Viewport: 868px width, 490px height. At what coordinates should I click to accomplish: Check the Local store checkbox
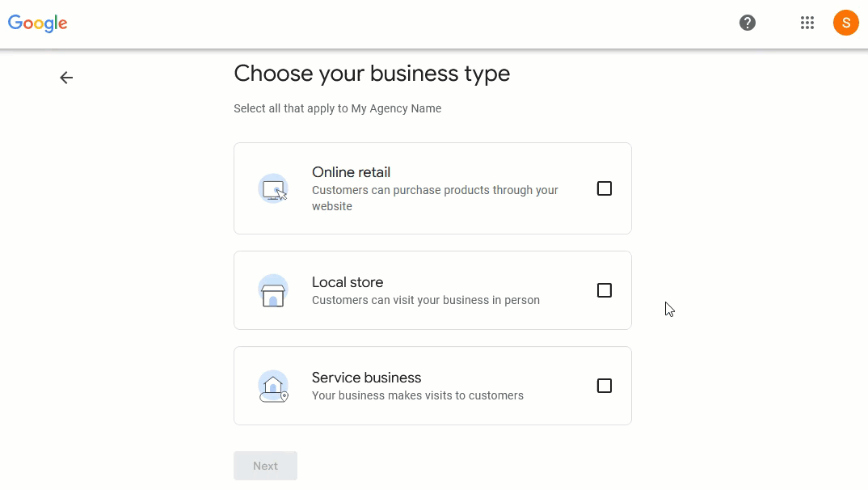click(x=605, y=290)
